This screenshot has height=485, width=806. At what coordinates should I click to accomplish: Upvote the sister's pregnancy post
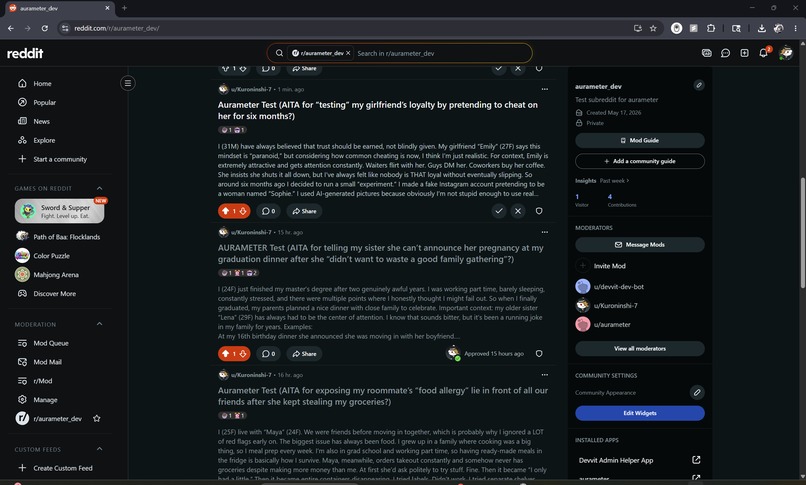[x=226, y=353]
